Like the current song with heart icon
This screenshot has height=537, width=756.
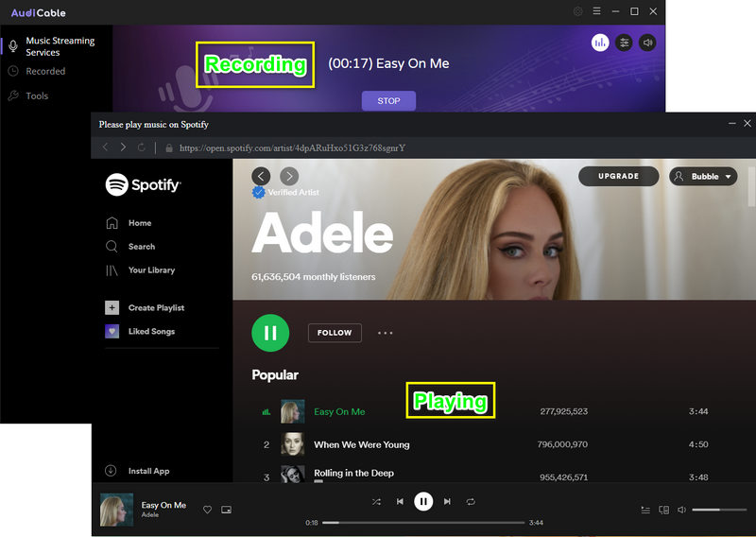(x=207, y=510)
